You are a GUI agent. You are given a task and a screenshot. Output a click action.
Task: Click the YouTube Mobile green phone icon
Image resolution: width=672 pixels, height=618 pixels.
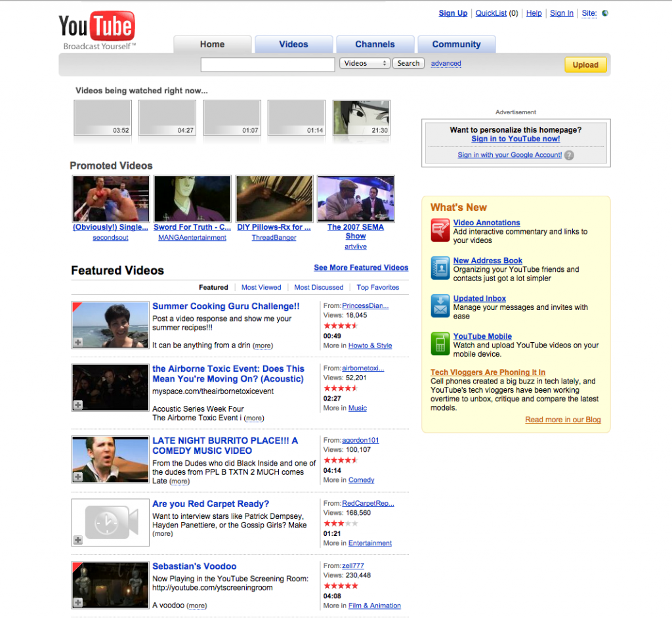440,344
